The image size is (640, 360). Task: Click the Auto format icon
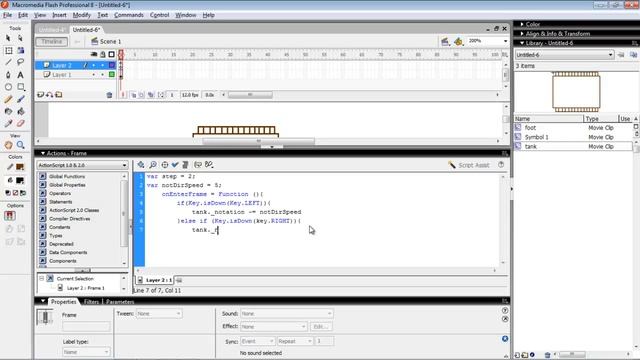tap(185, 164)
